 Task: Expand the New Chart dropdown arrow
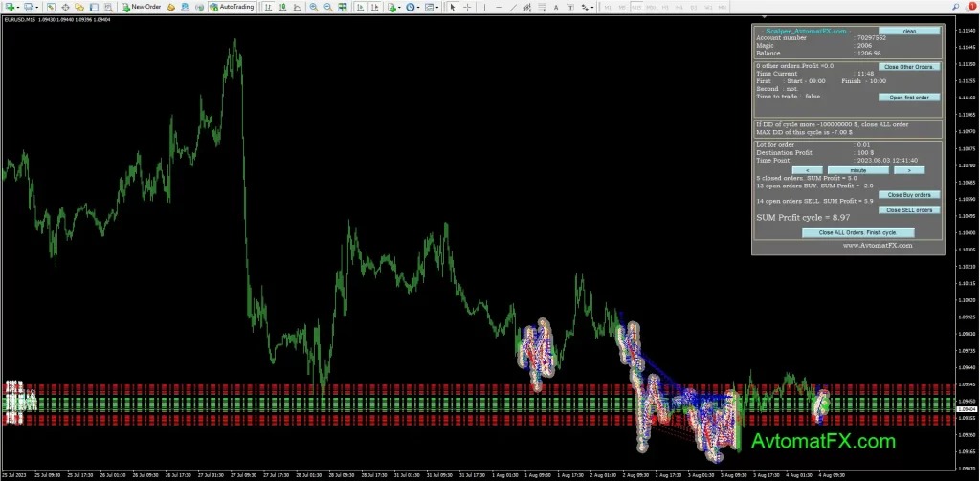[19, 8]
